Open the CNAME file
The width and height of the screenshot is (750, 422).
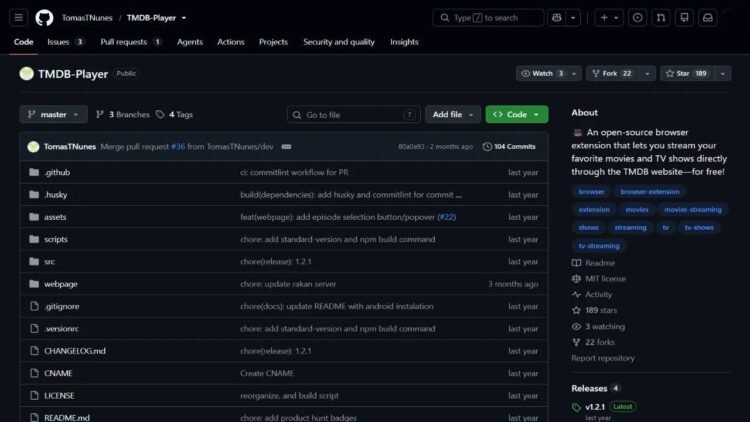58,373
